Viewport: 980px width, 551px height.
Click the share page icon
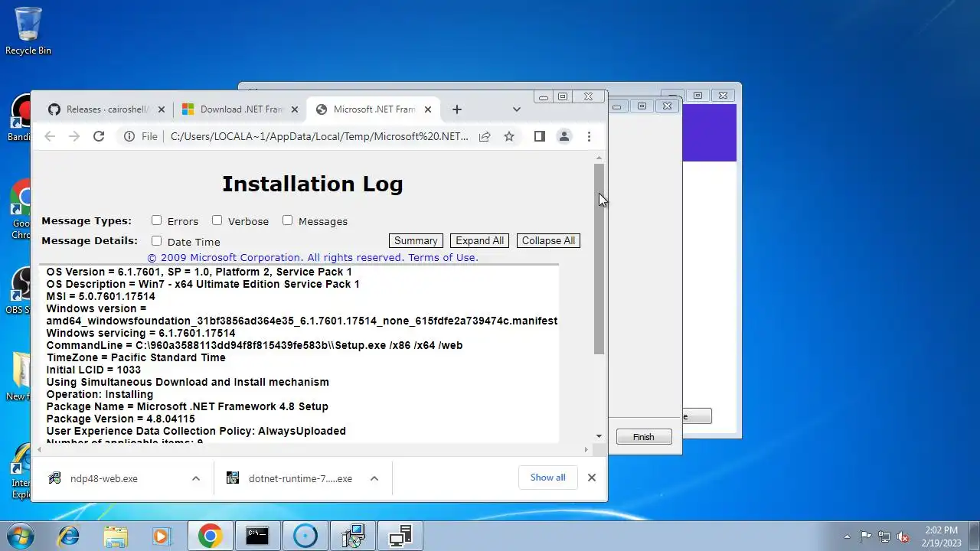(x=485, y=136)
